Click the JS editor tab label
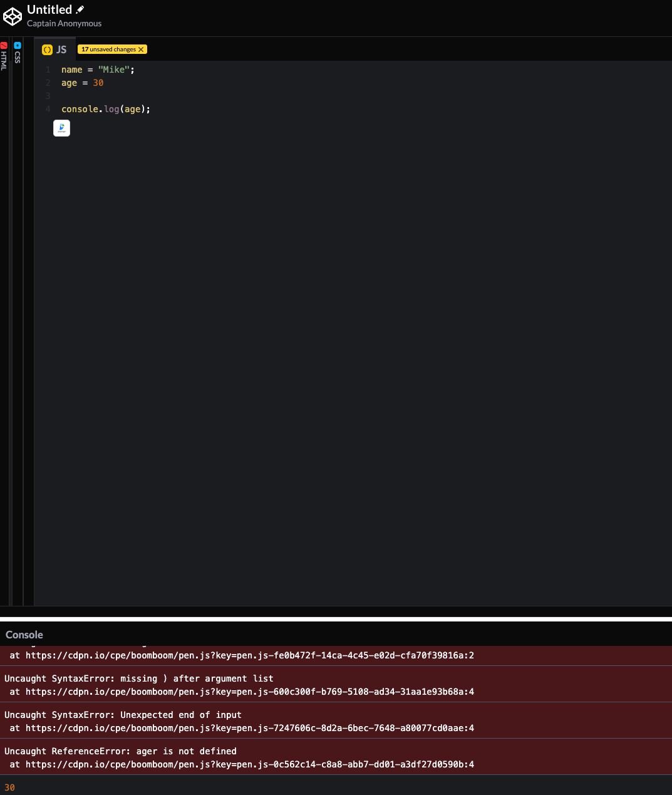Image resolution: width=672 pixels, height=795 pixels. click(x=61, y=49)
